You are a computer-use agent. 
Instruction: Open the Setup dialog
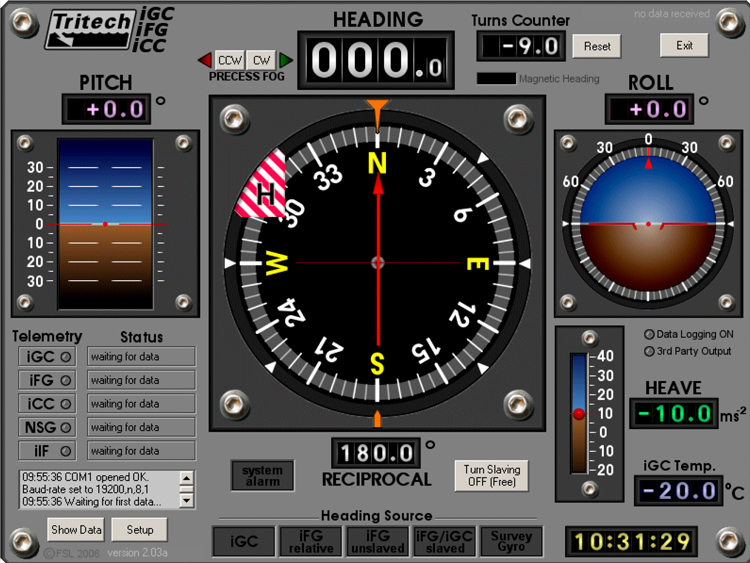(x=139, y=530)
